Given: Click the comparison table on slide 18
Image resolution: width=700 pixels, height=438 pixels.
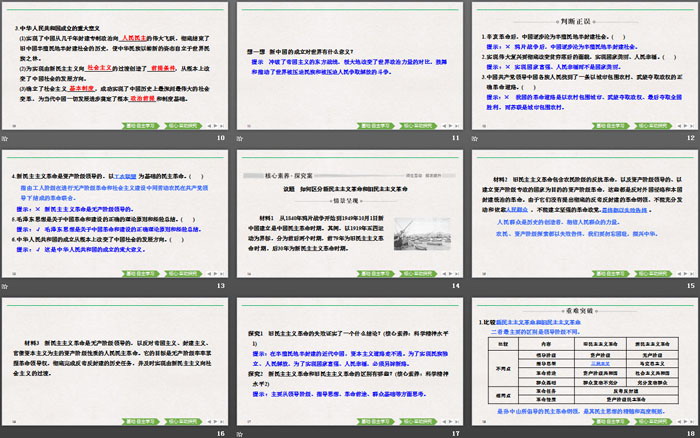Looking at the screenshot, I should click(582, 371).
